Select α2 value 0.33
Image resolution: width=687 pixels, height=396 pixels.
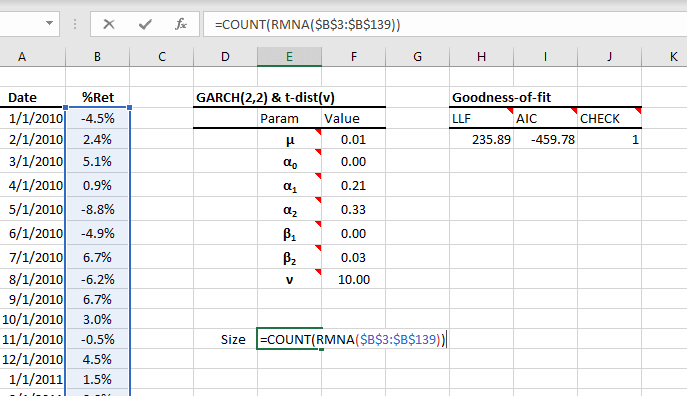pyautogui.click(x=354, y=209)
